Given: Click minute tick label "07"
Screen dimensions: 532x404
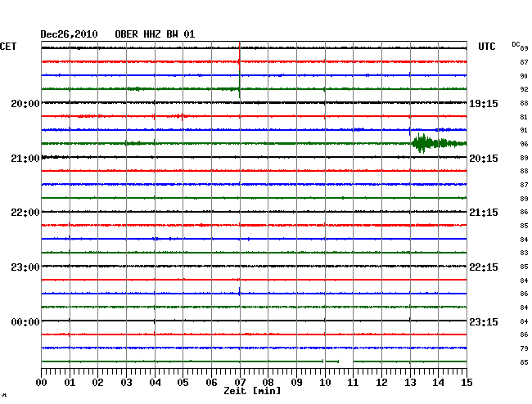Looking at the screenshot, I should pos(240,383).
